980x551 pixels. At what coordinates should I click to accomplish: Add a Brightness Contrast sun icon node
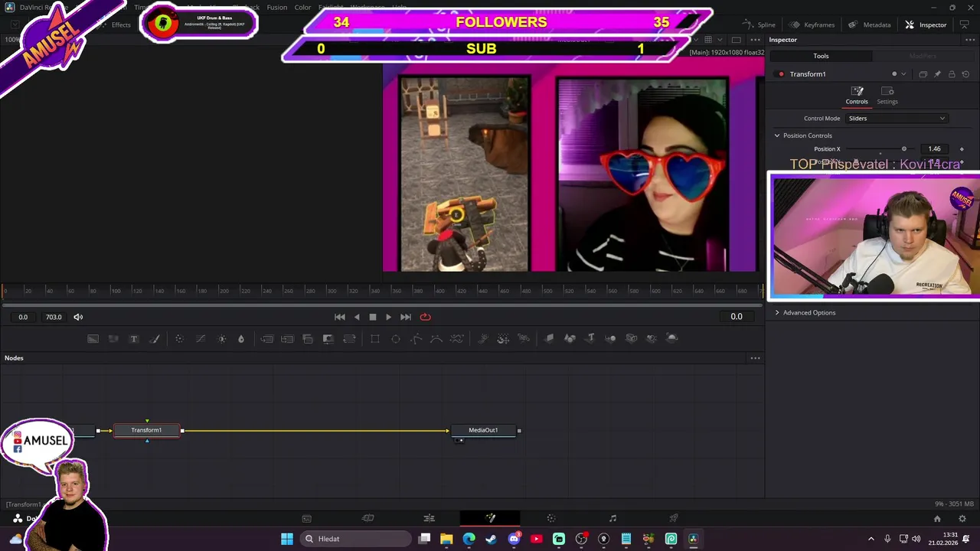pos(222,338)
